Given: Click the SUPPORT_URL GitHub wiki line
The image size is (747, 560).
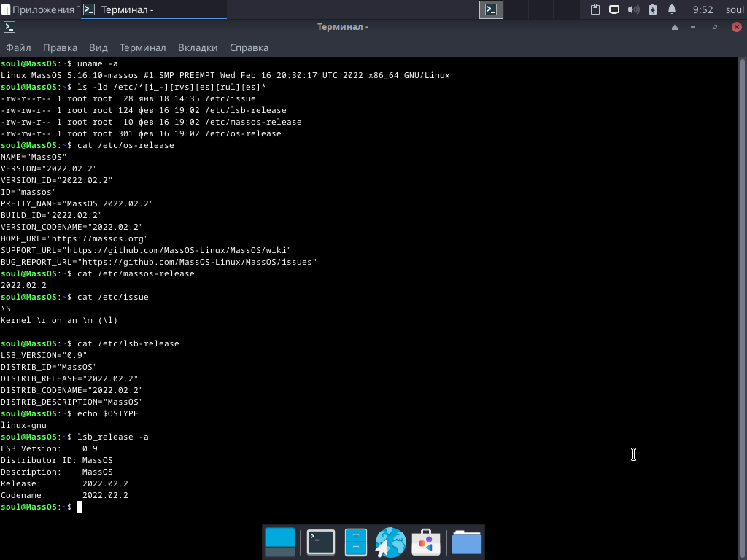Looking at the screenshot, I should (146, 250).
